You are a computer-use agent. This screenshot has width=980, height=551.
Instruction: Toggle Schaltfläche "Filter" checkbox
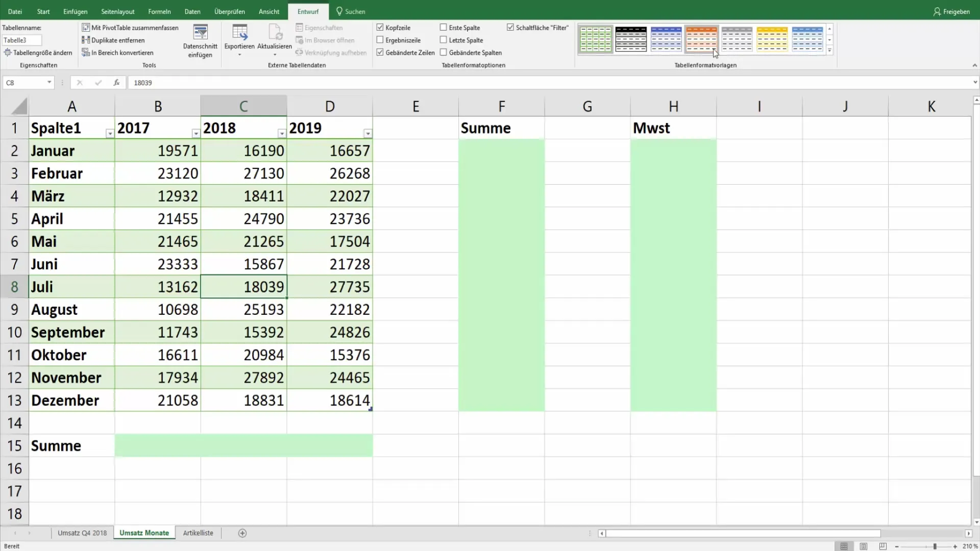pyautogui.click(x=510, y=28)
